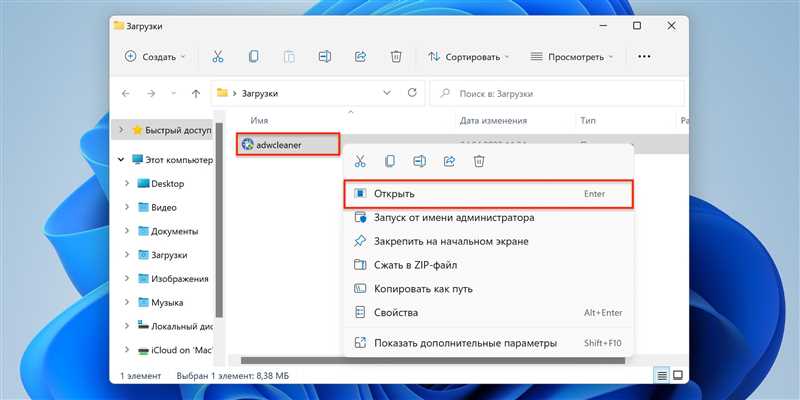Choose Показать дополнительные параметры
The height and width of the screenshot is (400, 800).
(x=489, y=343)
